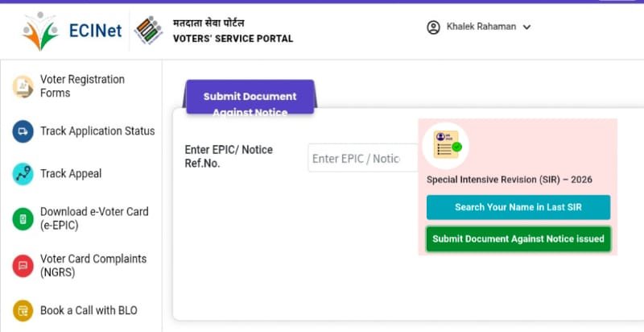The image size is (644, 332).
Task: Click the ECINet logo icon
Action: [x=42, y=31]
